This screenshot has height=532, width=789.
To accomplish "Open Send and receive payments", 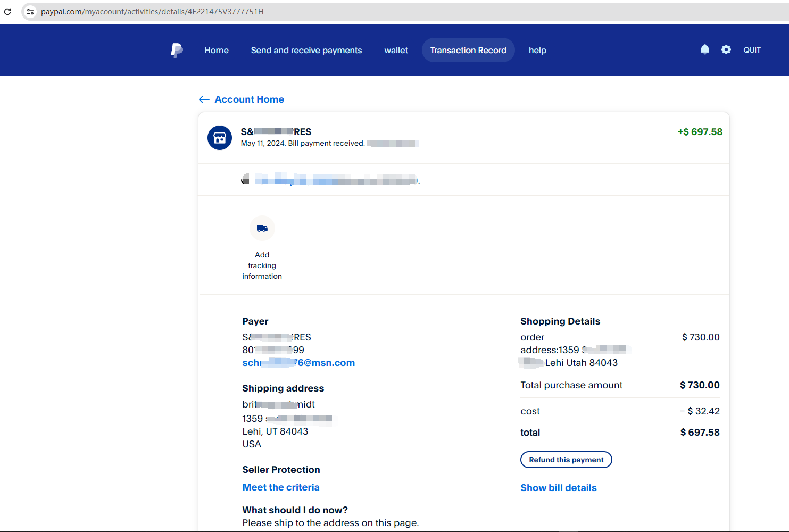I will tap(306, 50).
